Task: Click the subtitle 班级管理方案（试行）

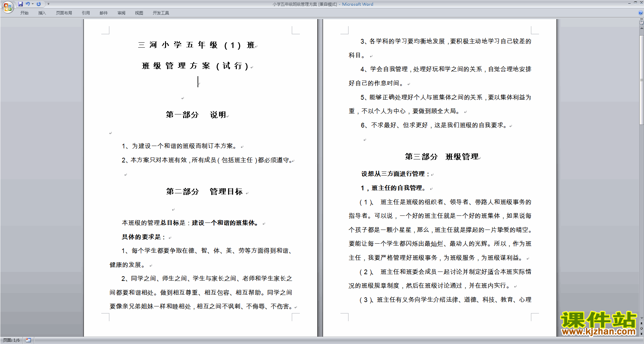Action: pyautogui.click(x=196, y=66)
